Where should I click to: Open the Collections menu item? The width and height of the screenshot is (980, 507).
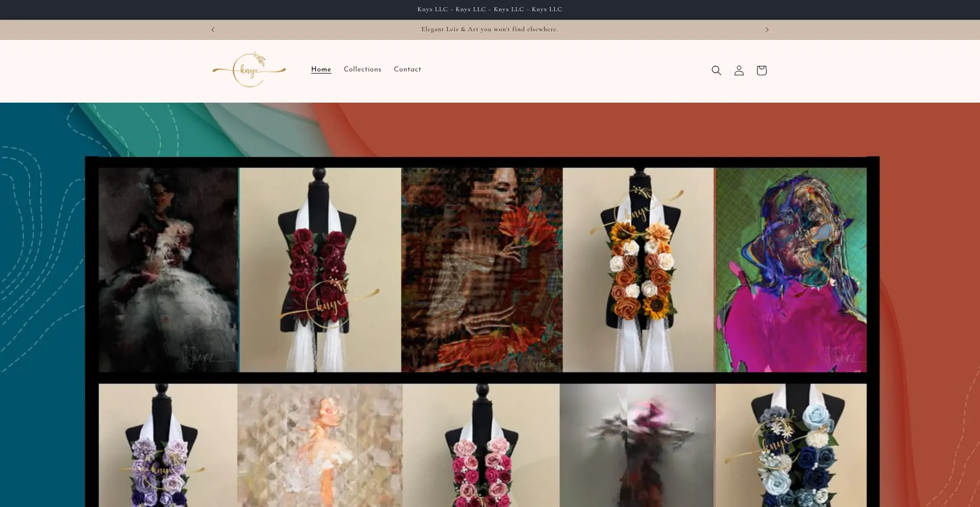pos(362,69)
